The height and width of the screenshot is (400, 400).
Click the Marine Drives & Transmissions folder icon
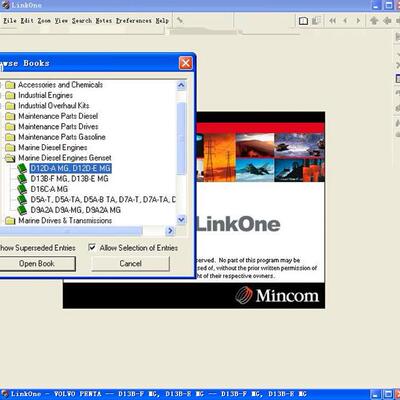(x=10, y=221)
